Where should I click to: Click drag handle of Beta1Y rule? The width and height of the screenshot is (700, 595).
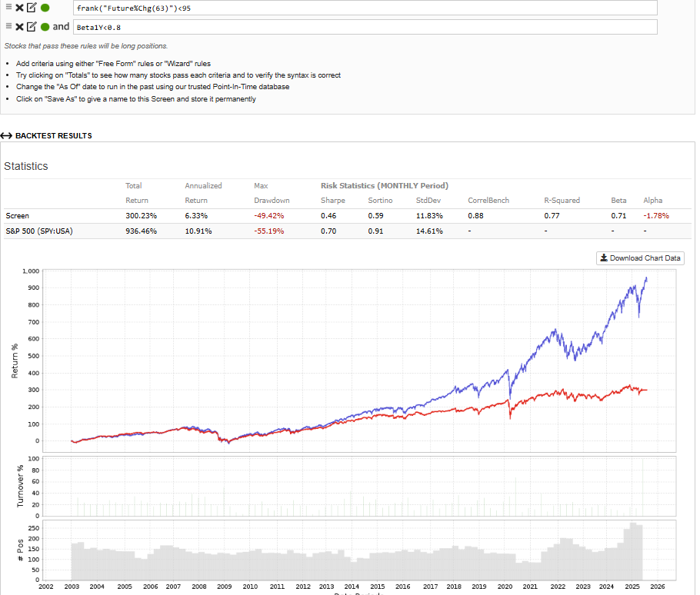click(8, 27)
